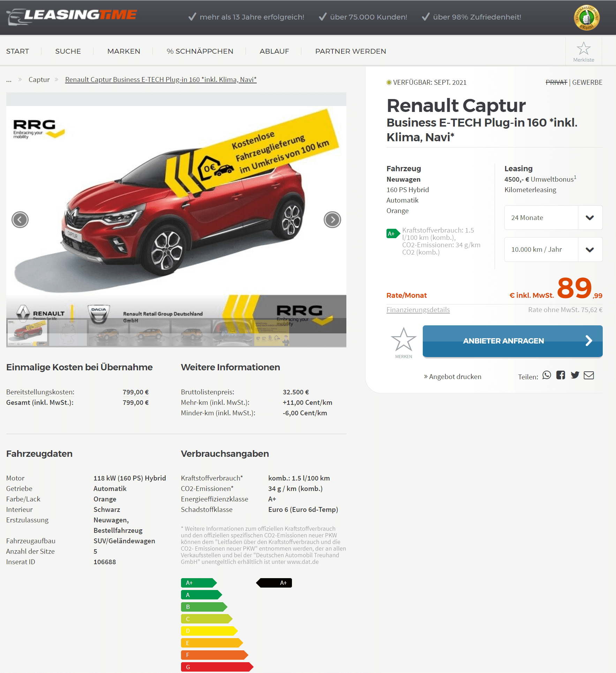Click Inserat ID value 106688
The image size is (616, 673).
pyautogui.click(x=105, y=562)
